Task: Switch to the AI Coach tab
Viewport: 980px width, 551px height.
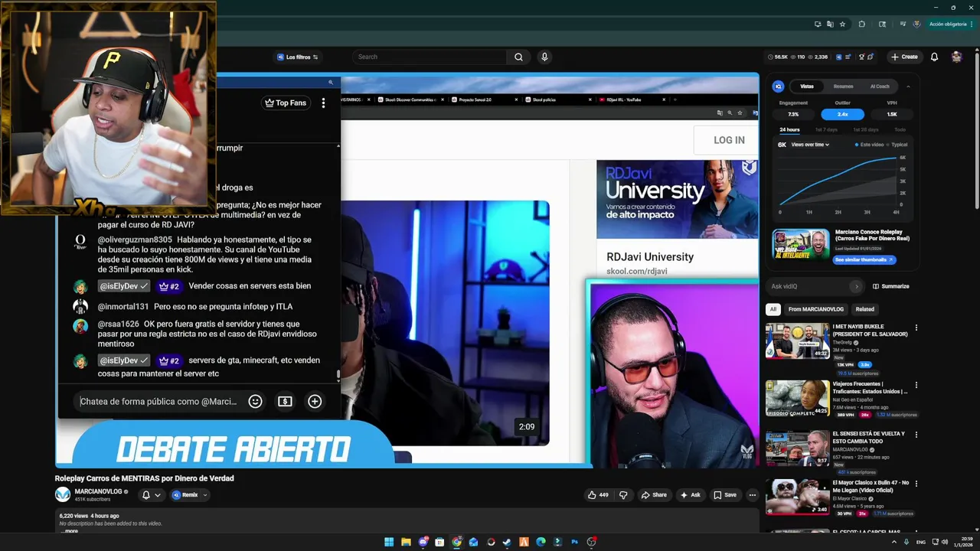Action: (880, 86)
